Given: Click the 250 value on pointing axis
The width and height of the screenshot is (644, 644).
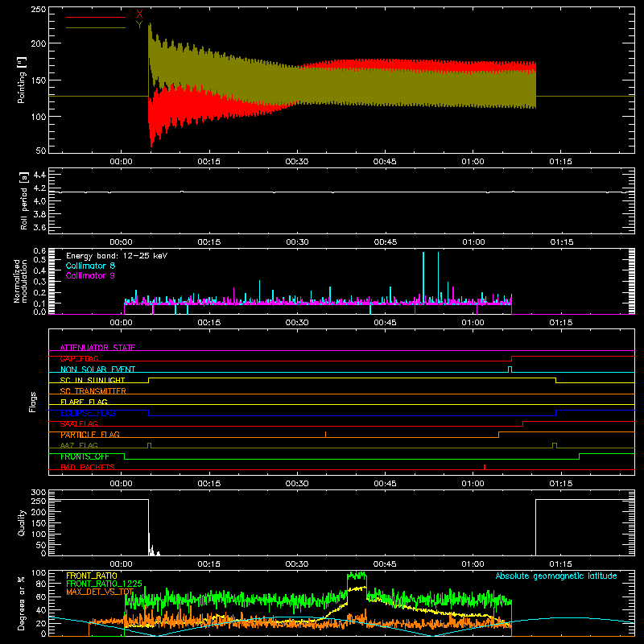Looking at the screenshot, I should click(x=38, y=10).
